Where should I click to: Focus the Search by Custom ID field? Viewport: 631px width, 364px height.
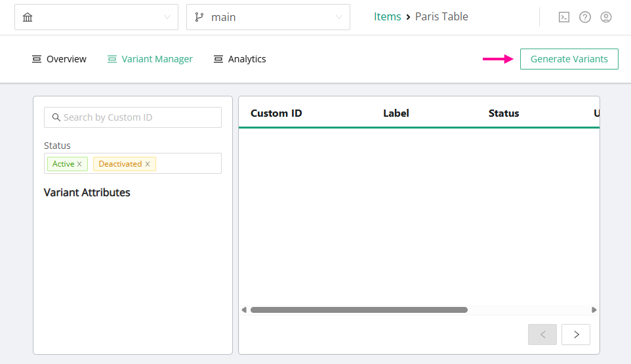(x=139, y=117)
